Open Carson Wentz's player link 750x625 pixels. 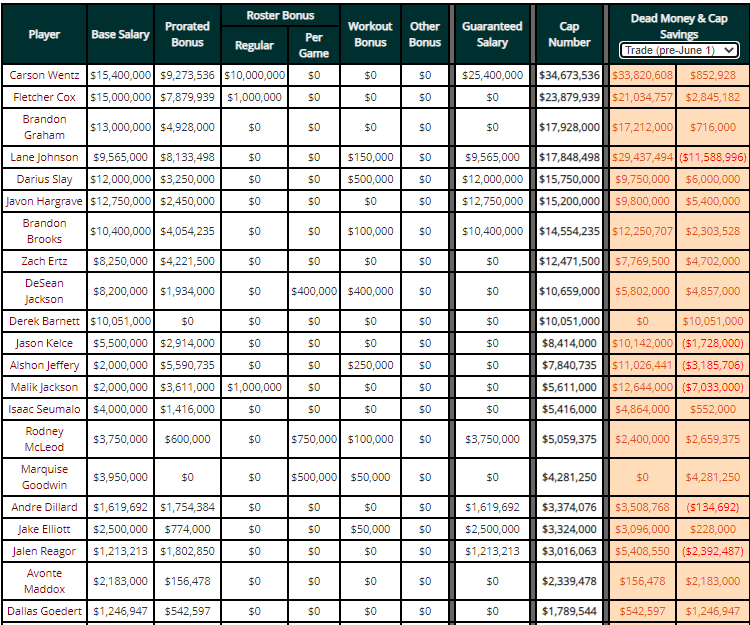pyautogui.click(x=44, y=75)
